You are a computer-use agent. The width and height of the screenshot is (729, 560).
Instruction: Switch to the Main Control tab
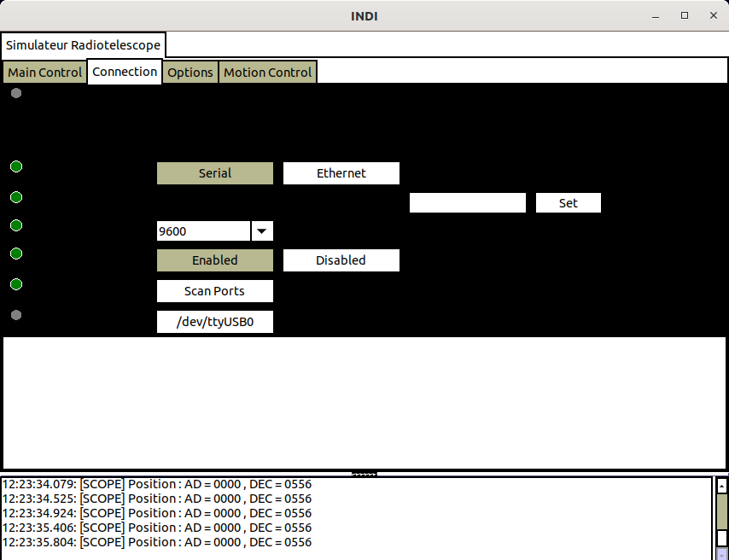point(44,73)
